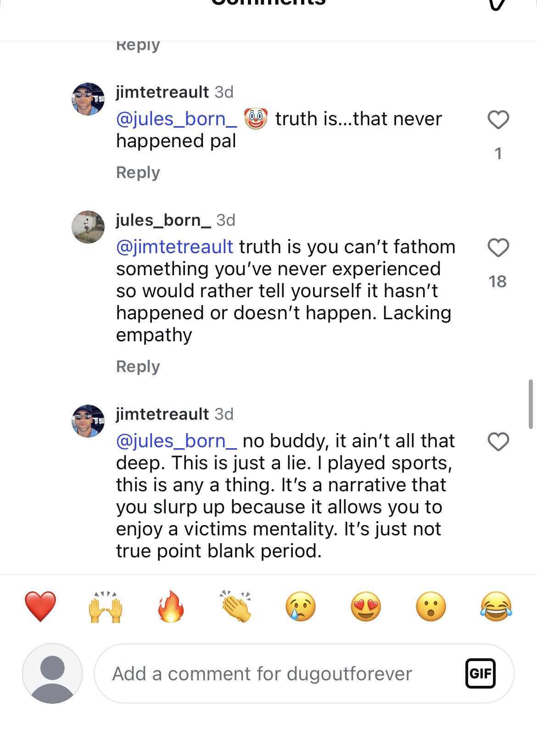This screenshot has height=756, width=537.
Task: Like jimtetreault's 'no buddy' comment
Action: [498, 442]
